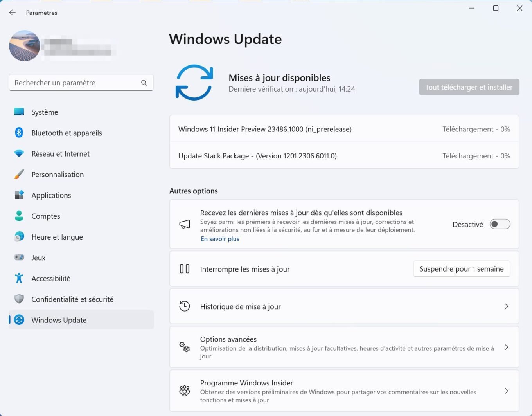Click the Accessibilité figure icon
The height and width of the screenshot is (416, 532).
pos(19,278)
